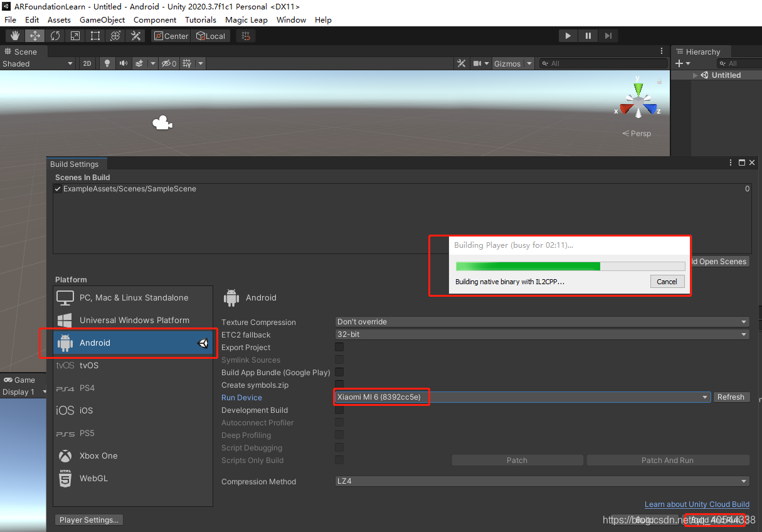Open the Run Device dropdown
Image resolution: width=762 pixels, height=532 pixels.
pos(523,397)
